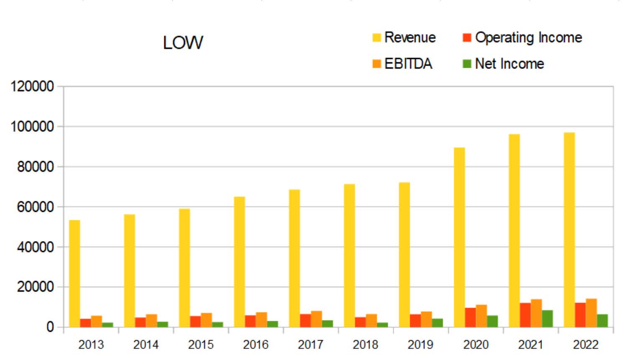Click the 2014 Revenue bar

click(129, 271)
